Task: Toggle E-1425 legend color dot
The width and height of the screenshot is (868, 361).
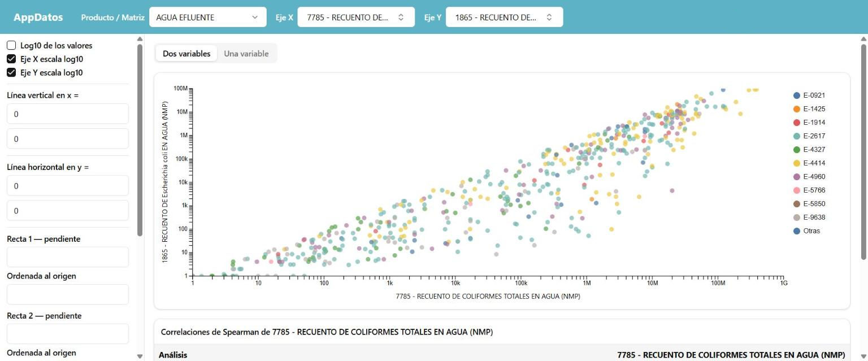Action: 797,109
